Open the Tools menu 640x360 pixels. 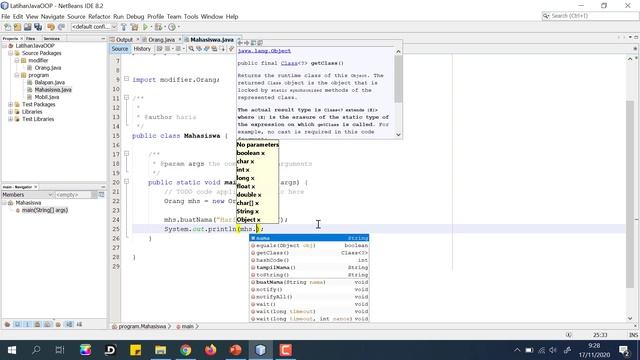pyautogui.click(x=191, y=16)
